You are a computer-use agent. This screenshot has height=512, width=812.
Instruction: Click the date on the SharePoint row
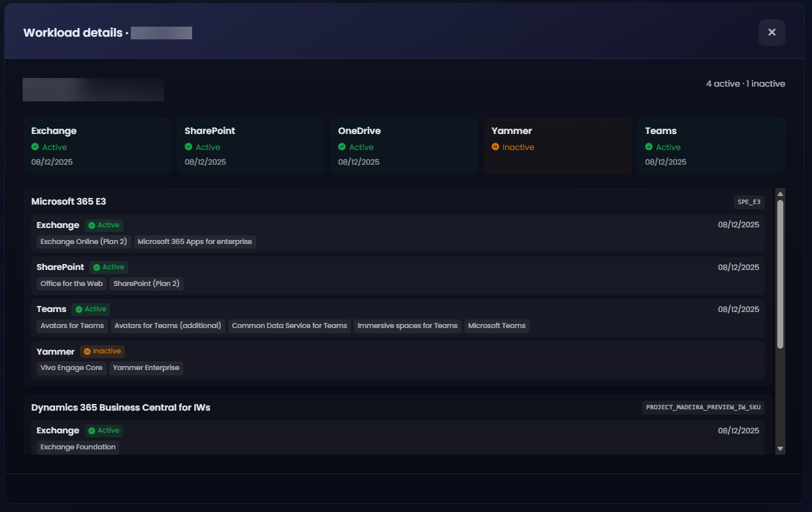click(739, 267)
